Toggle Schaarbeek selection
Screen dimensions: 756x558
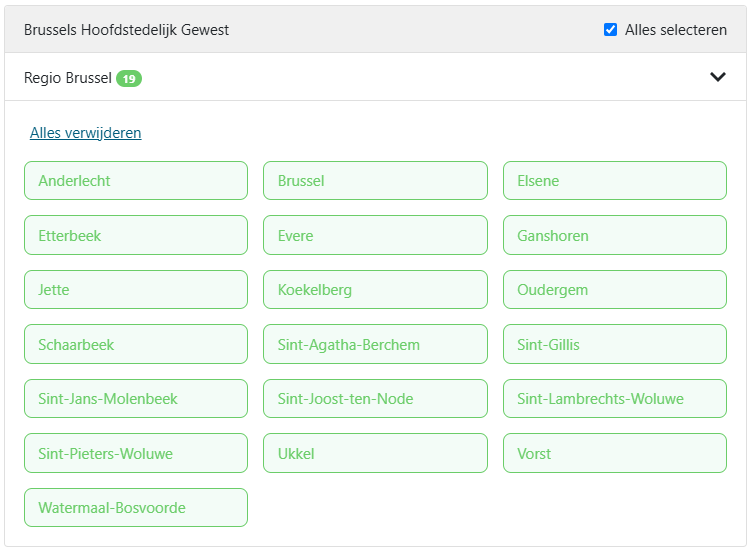136,345
